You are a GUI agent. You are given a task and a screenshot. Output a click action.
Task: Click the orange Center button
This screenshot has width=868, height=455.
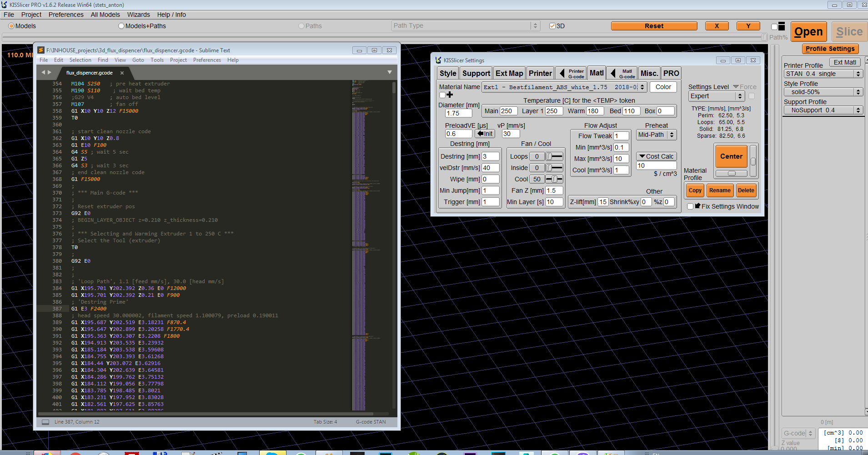click(x=731, y=156)
